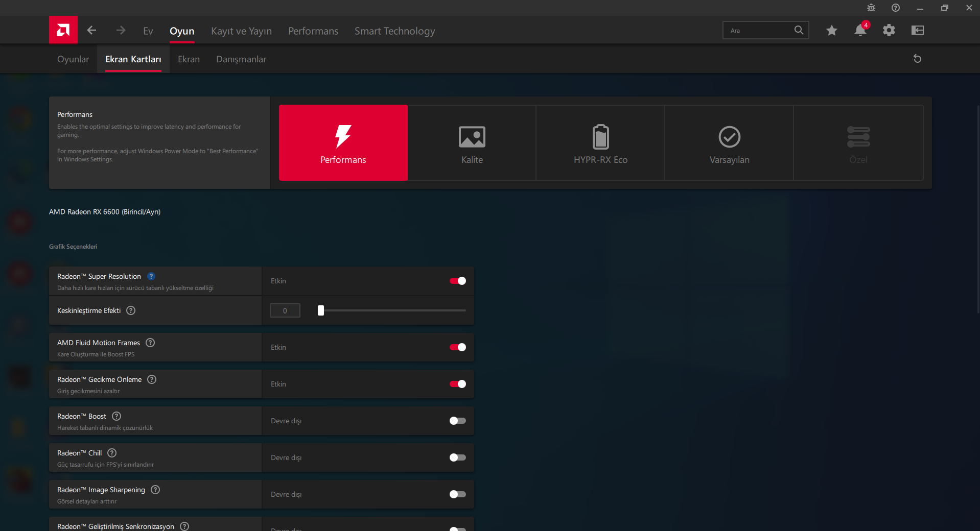
Task: Go back with the left arrow
Action: point(91,30)
